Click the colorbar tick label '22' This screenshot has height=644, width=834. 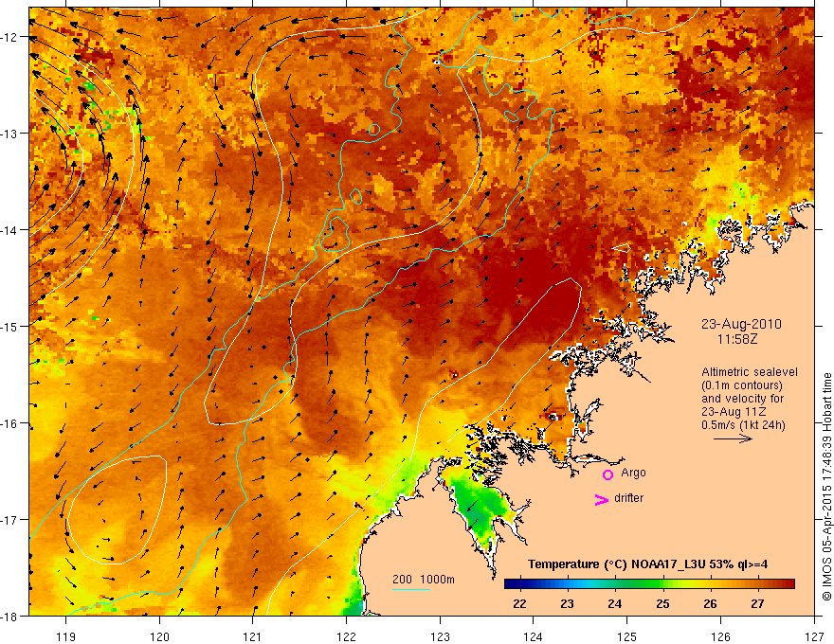(x=519, y=603)
